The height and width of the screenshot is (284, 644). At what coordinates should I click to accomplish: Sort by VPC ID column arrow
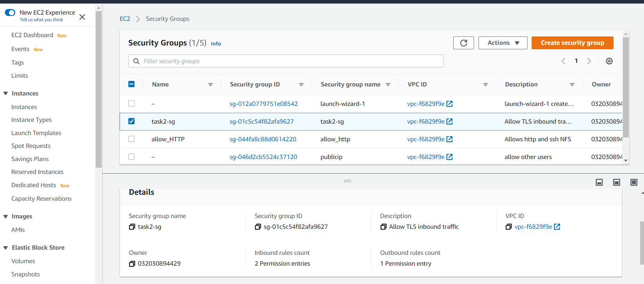(x=485, y=85)
